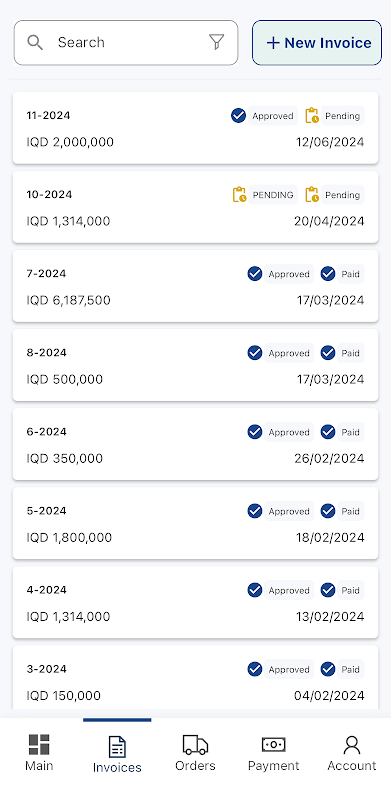Tap the Paid checkmark icon on invoice 3-2024
This screenshot has width=391, height=800.
[328, 669]
